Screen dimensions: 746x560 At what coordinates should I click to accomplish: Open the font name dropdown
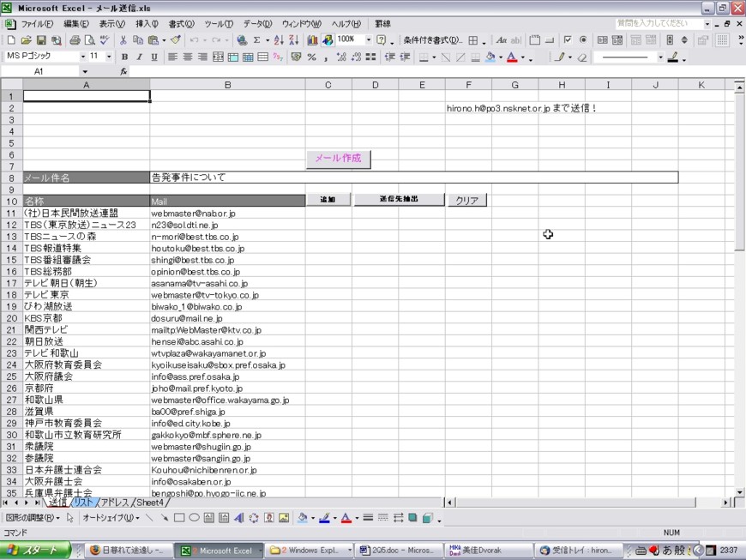(x=83, y=57)
